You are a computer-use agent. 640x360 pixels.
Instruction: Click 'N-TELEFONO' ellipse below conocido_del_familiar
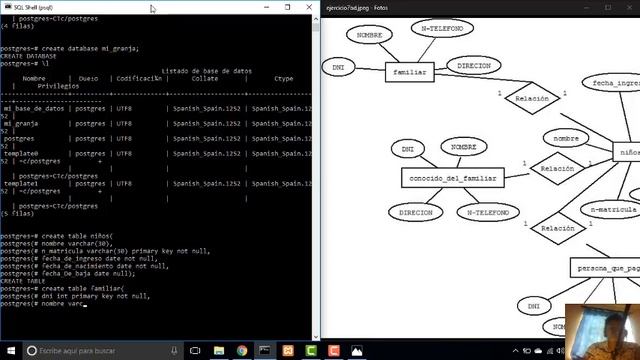[488, 213]
